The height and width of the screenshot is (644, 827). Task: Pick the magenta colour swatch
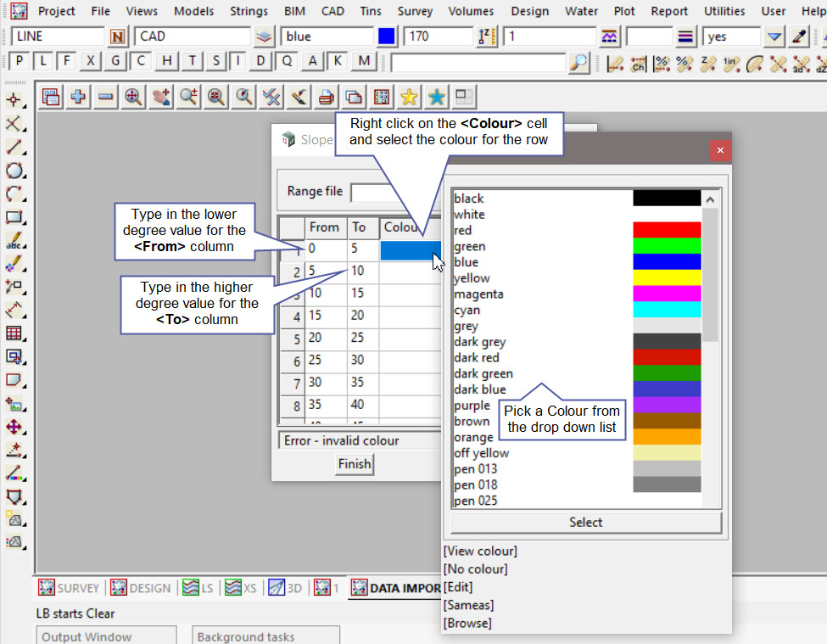pyautogui.click(x=667, y=294)
